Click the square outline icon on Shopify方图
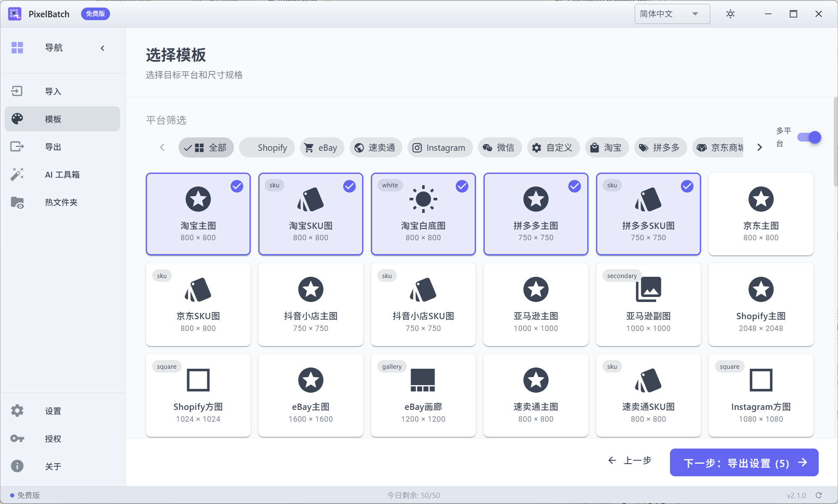The width and height of the screenshot is (838, 504). (198, 380)
